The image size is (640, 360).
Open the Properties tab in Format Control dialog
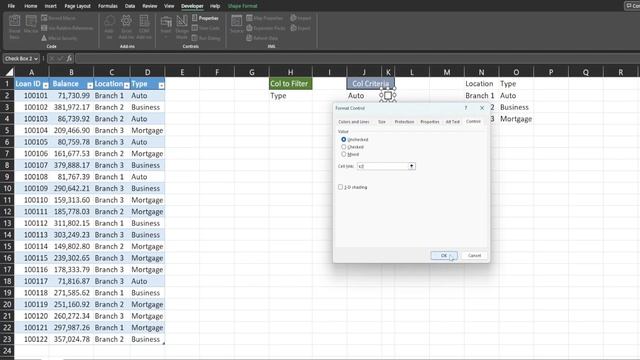click(x=430, y=122)
